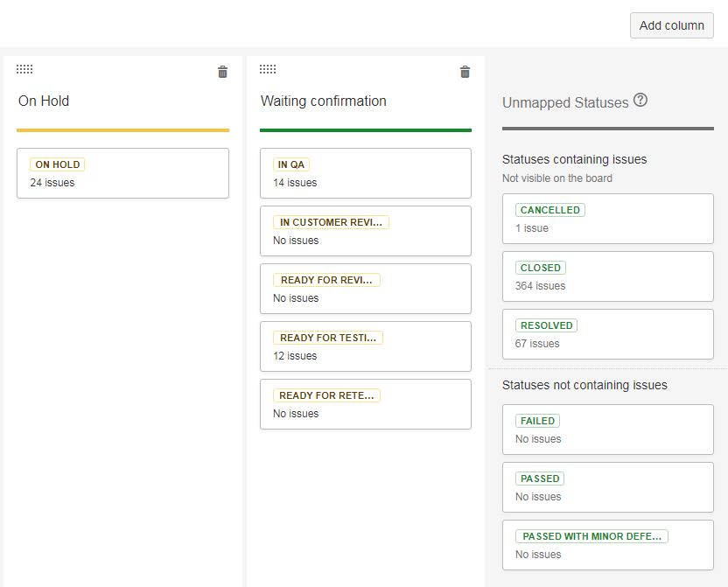Select the RESOLVED status card
The image size is (728, 587).
coord(607,334)
